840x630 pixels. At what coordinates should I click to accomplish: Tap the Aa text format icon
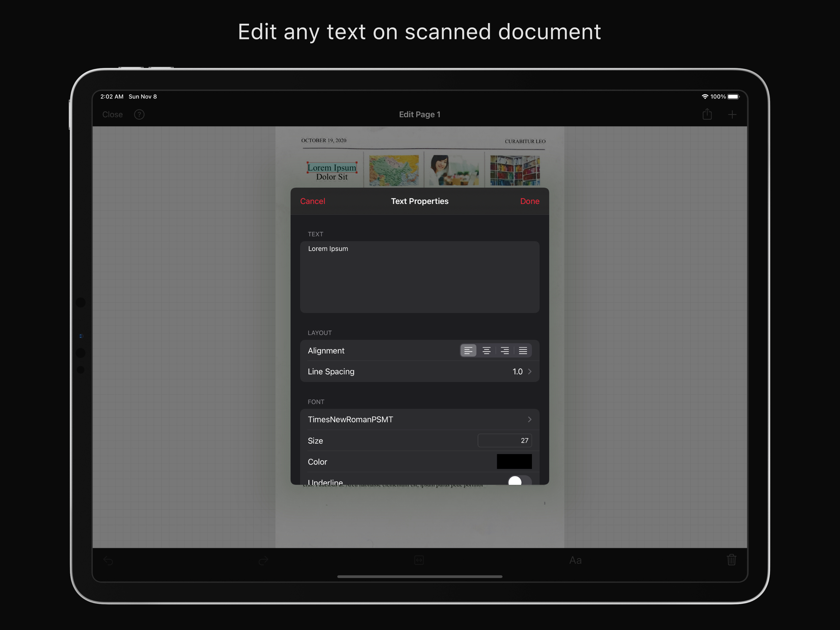575,560
